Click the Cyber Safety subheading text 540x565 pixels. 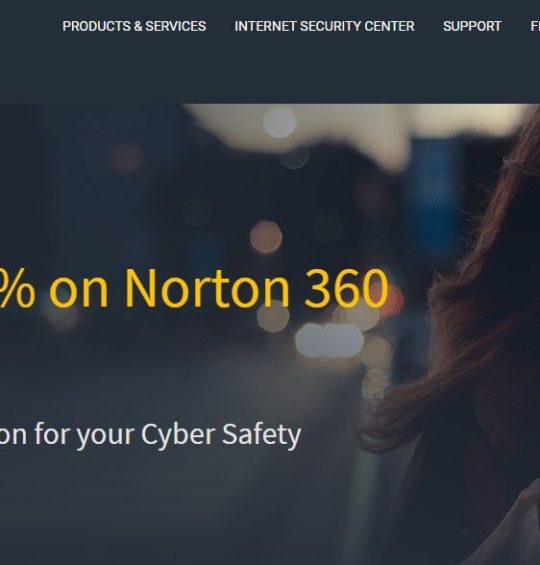[x=150, y=435]
